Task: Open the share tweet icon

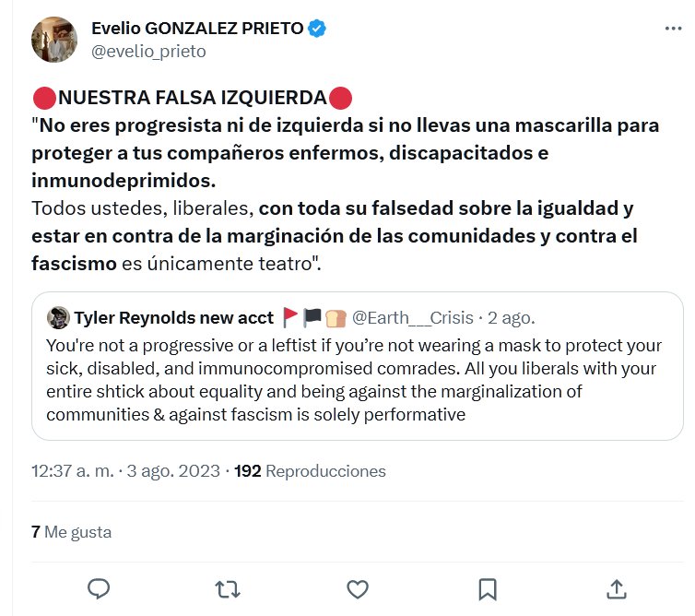Action: tap(618, 587)
